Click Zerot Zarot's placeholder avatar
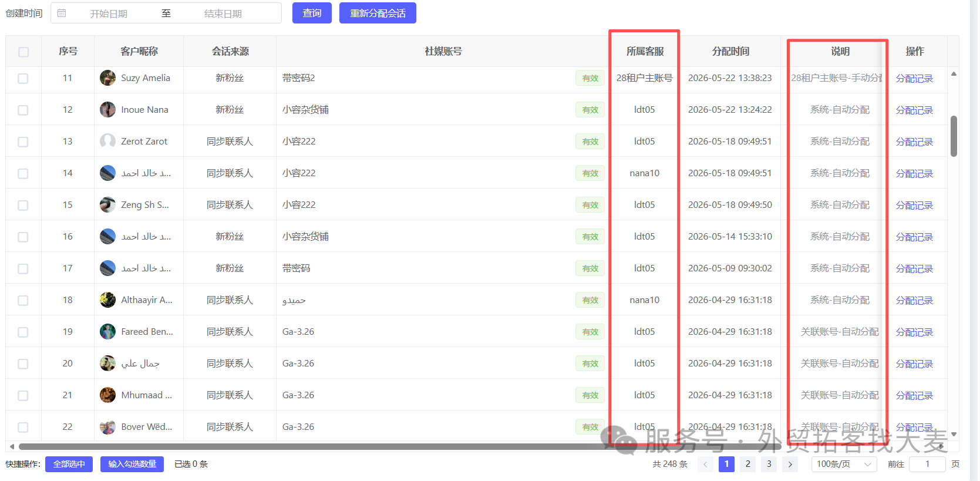Image resolution: width=980 pixels, height=481 pixels. 107,141
